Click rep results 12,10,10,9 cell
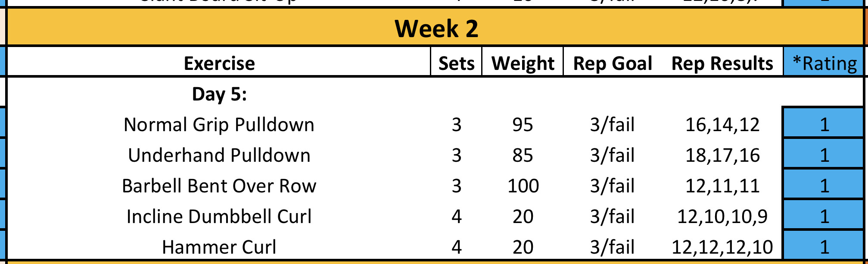Screen dimensions: 868x264 coord(722,217)
